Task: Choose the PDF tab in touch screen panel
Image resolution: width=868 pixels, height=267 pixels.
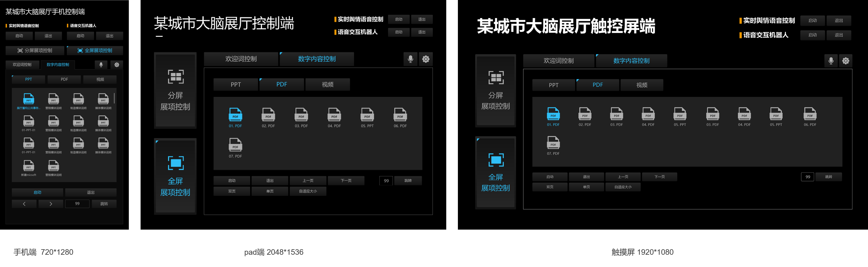Action: [x=598, y=85]
